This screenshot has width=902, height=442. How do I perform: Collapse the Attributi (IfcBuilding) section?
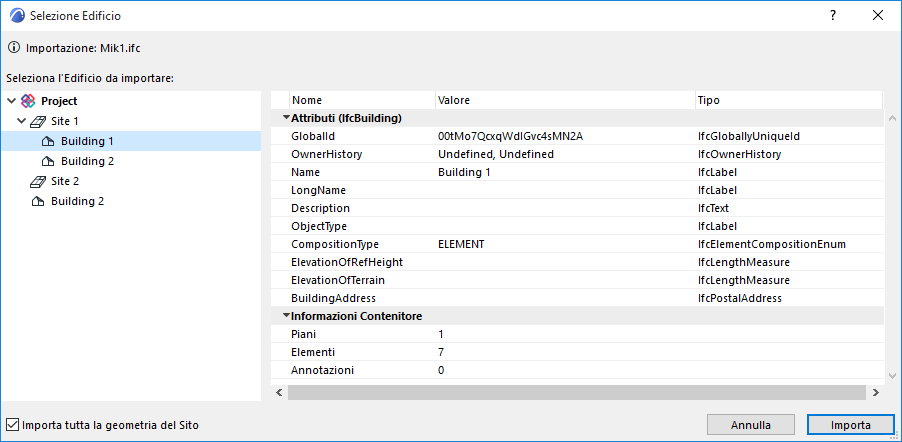(x=286, y=118)
